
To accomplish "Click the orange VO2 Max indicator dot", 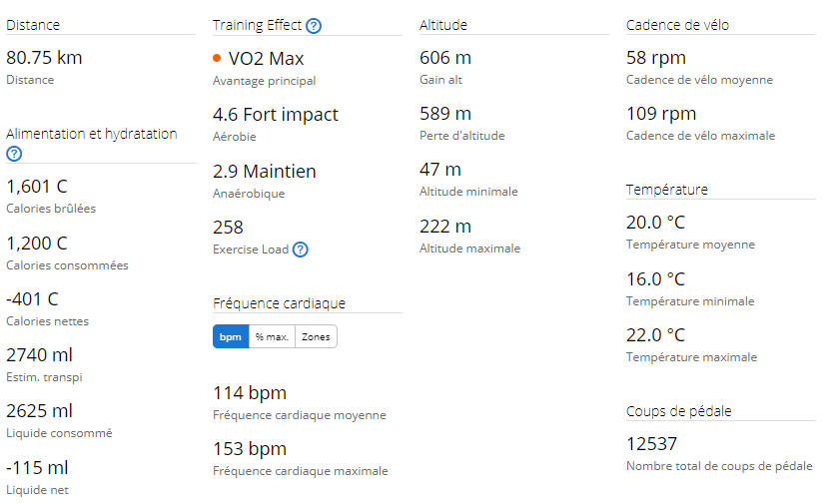I will pyautogui.click(x=217, y=58).
